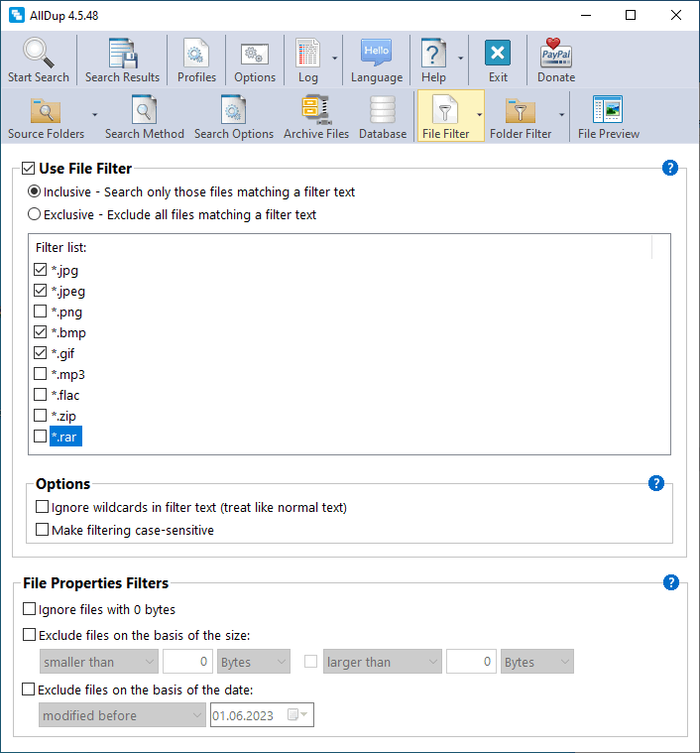Expand the Folder Filter dropdown arrow
This screenshot has width=700, height=753.
tap(562, 115)
